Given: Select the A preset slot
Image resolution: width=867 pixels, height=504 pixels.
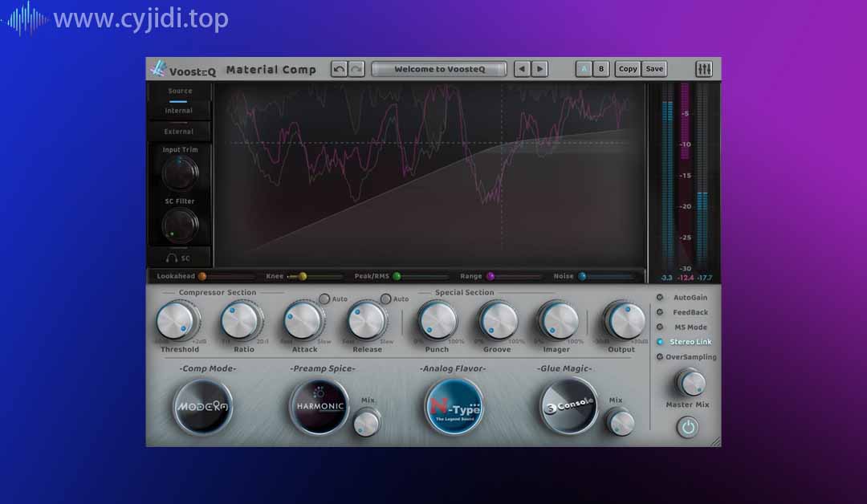Looking at the screenshot, I should pyautogui.click(x=584, y=69).
